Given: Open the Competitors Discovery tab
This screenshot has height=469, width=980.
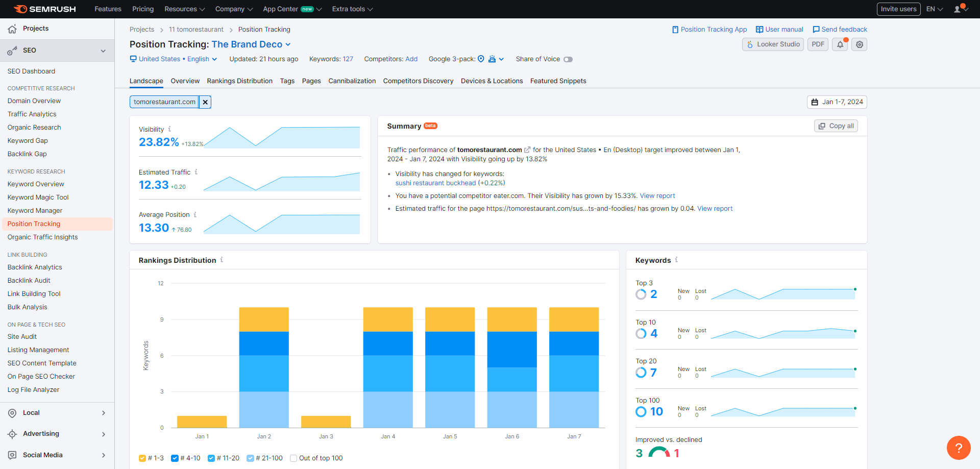Looking at the screenshot, I should tap(418, 81).
